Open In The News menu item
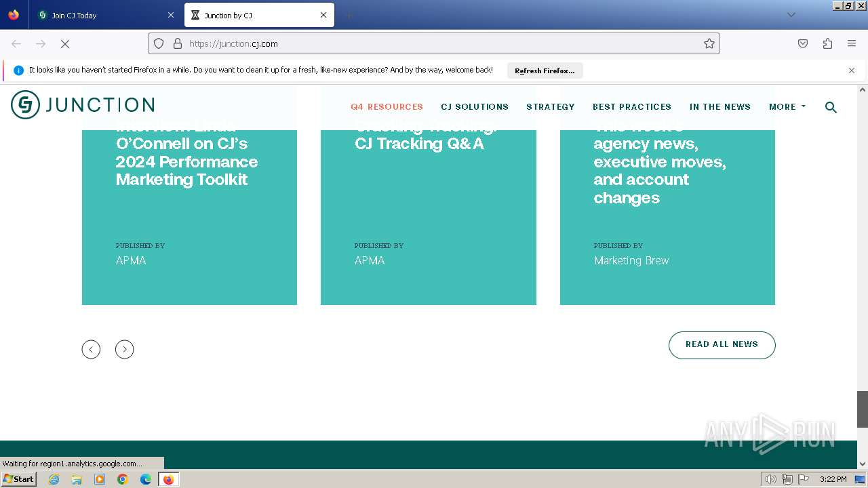Image resolution: width=868 pixels, height=488 pixels. (720, 107)
